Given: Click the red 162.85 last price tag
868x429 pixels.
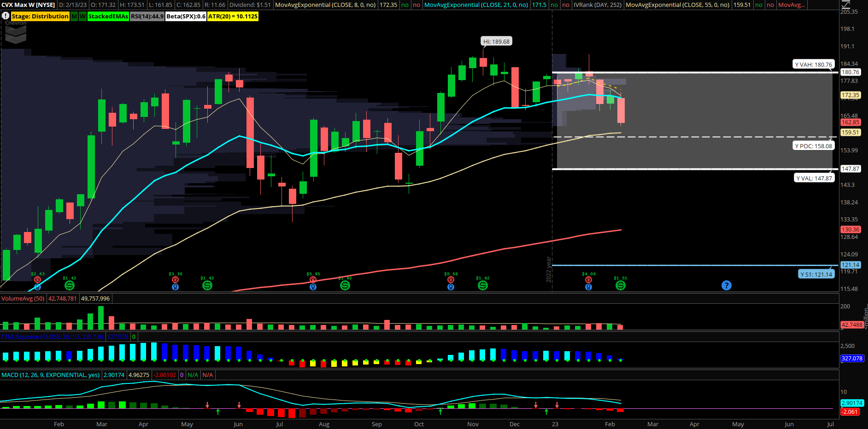Looking at the screenshot, I should [850, 122].
